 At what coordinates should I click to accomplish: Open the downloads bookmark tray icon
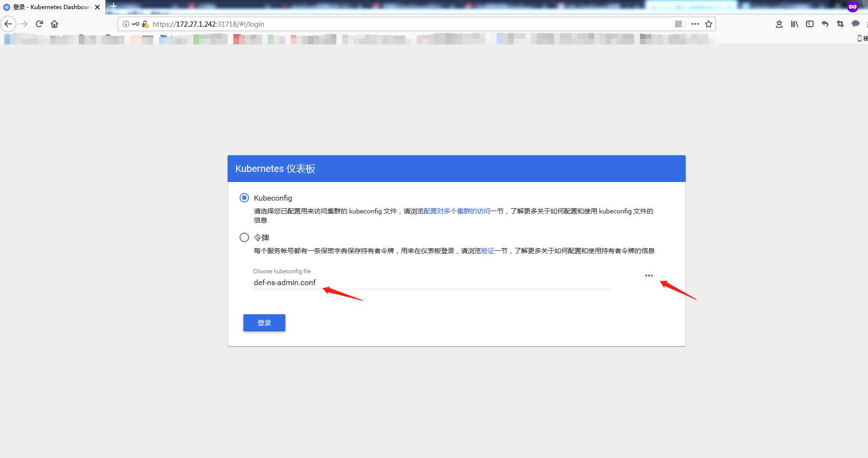(779, 24)
